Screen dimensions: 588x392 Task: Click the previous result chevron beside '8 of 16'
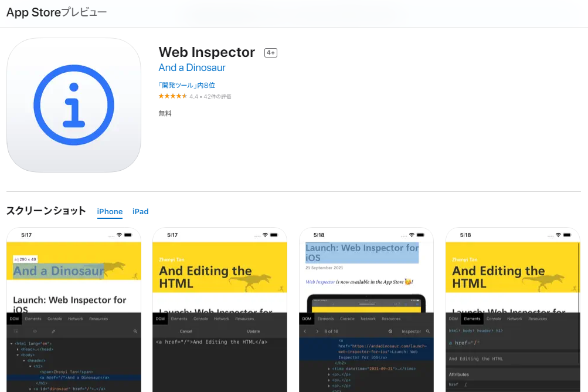pos(305,332)
